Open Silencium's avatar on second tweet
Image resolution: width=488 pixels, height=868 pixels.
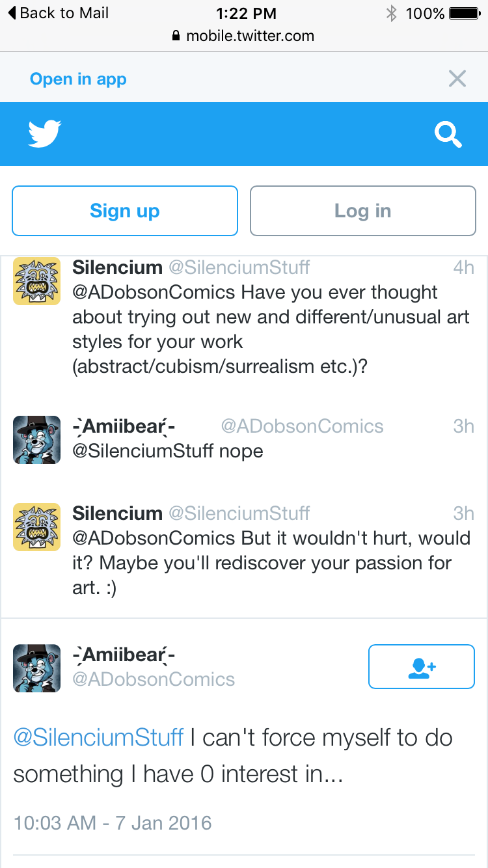click(x=37, y=527)
